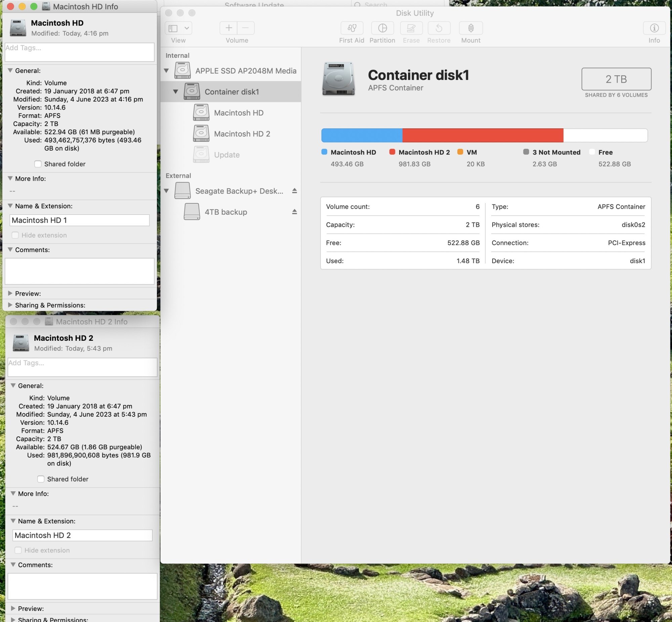The height and width of the screenshot is (622, 672).
Task: Collapse the APPLE SSD AP2048M Media tree
Action: 166,71
